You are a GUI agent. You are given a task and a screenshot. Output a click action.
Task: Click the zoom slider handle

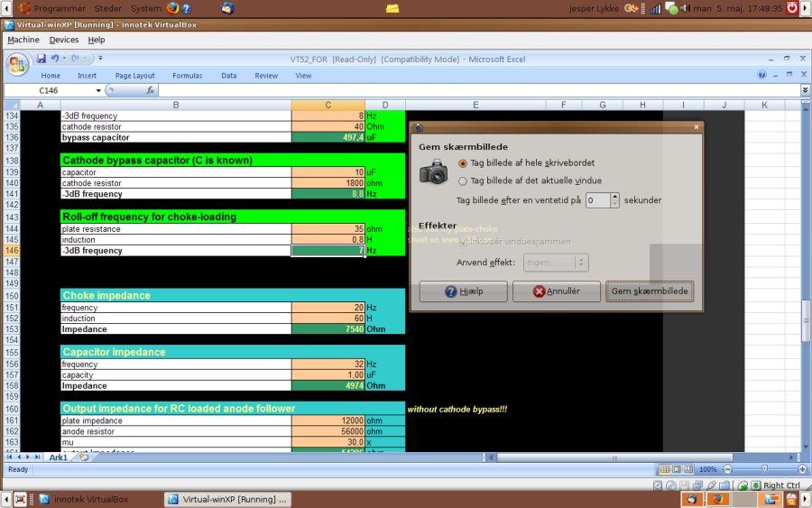click(x=764, y=469)
